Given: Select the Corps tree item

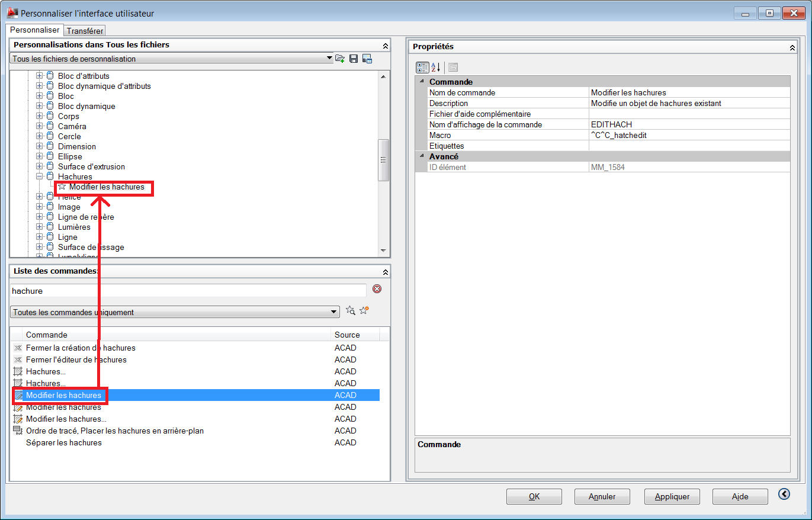Looking at the screenshot, I should pyautogui.click(x=69, y=116).
